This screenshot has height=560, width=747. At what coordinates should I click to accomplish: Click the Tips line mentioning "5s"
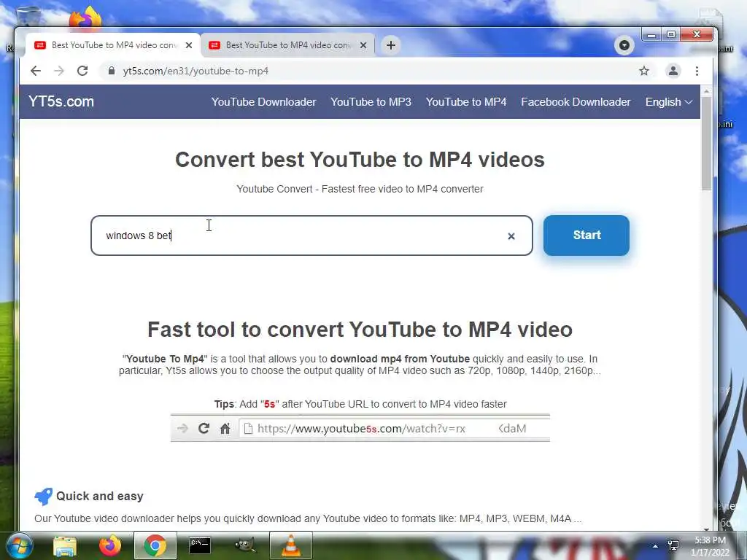360,404
